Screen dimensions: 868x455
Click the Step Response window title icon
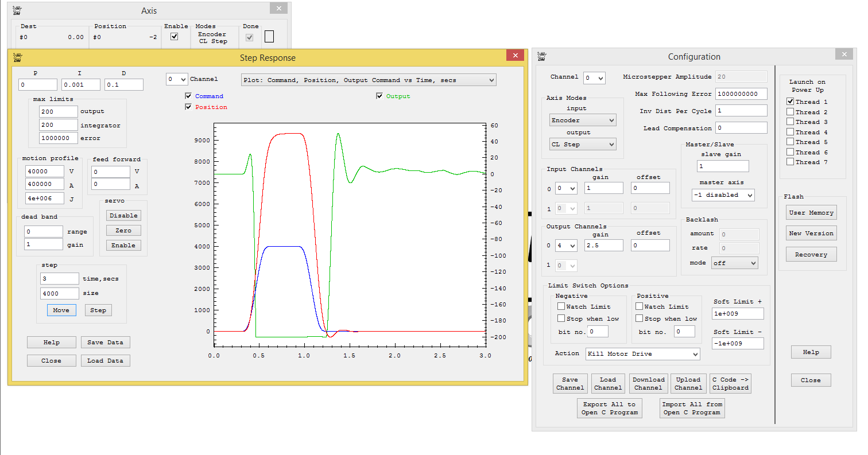click(17, 57)
